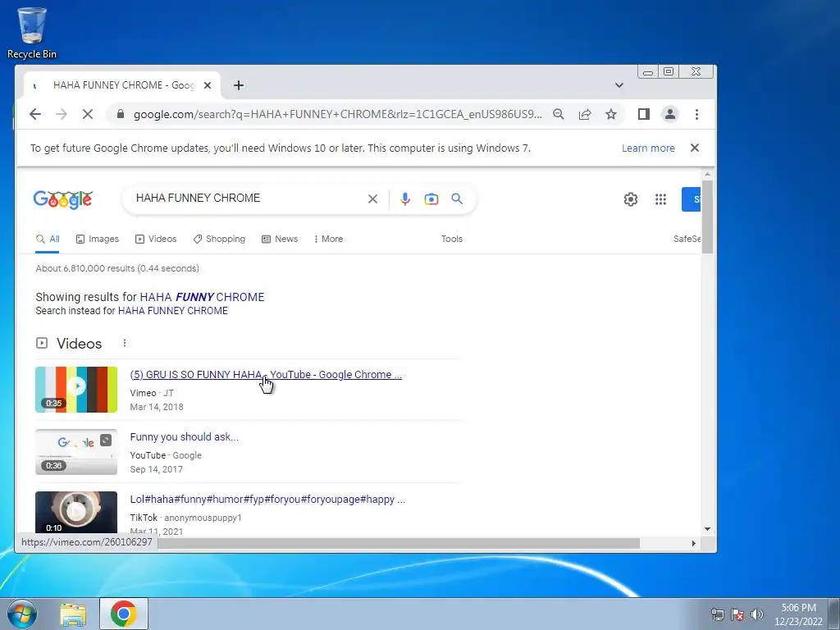Viewport: 840px width, 630px height.
Task: Open Action Center flag icon
Action: tap(737, 614)
